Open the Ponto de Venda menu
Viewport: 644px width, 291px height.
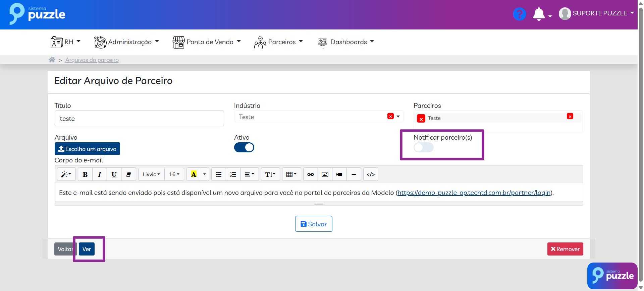(207, 42)
